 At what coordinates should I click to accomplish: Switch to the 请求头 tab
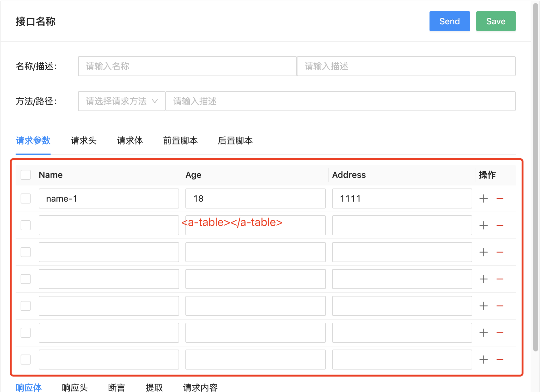pos(84,141)
